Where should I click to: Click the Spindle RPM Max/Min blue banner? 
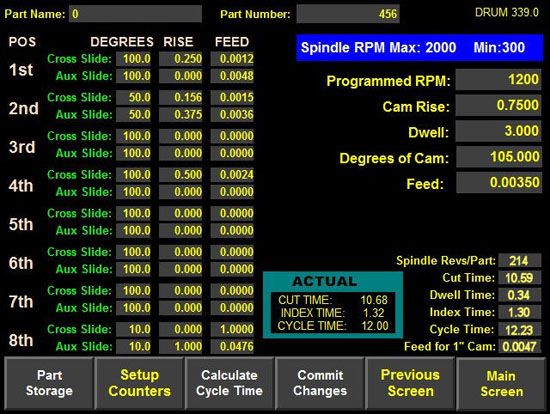click(419, 48)
